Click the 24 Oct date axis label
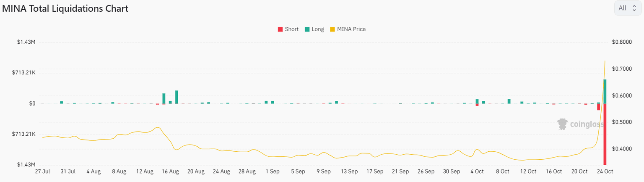The image size is (644, 182). 605,171
